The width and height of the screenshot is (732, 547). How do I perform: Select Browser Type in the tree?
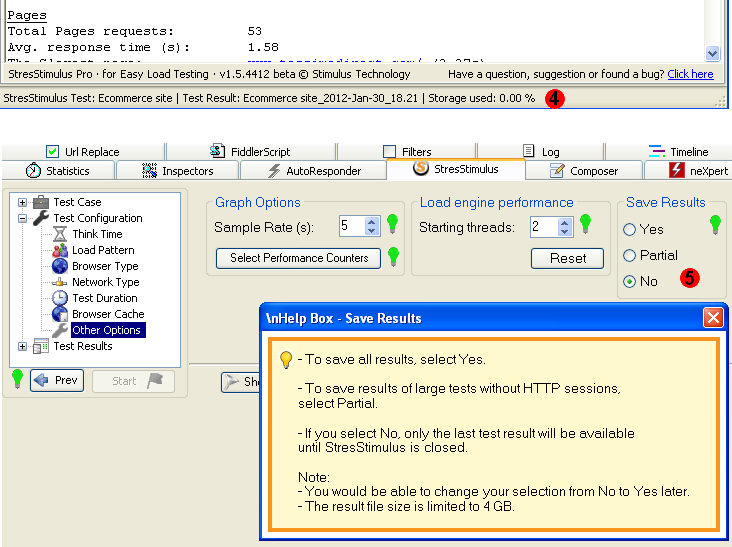(x=105, y=266)
